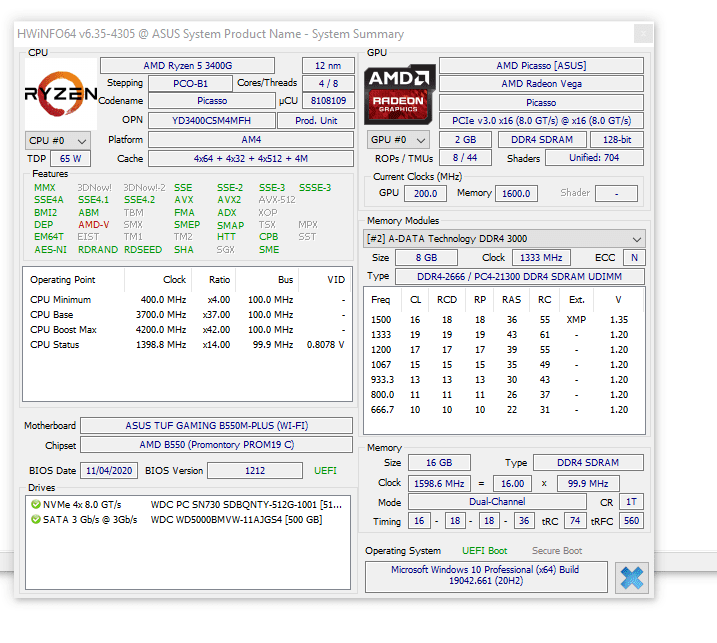Click the memory clock 1598.6 MHz field
The width and height of the screenshot is (717, 643).
click(x=439, y=483)
